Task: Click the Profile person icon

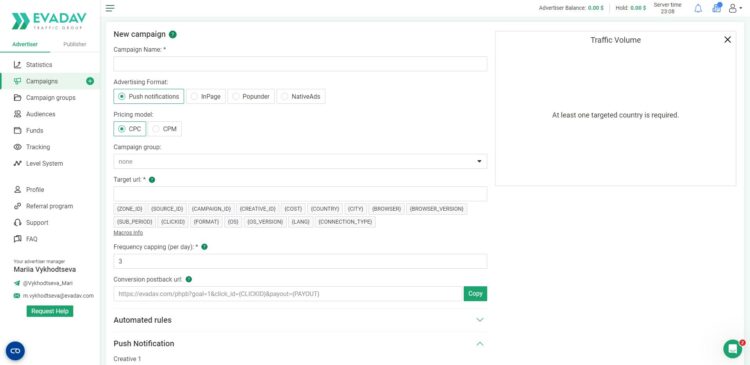Action: [17, 189]
